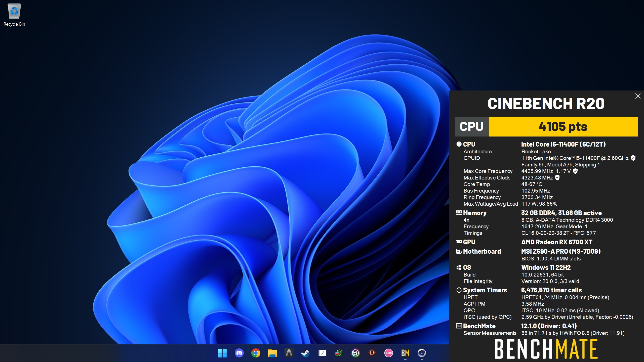Click the build 10.0.22631, 64 bit value
The height and width of the screenshot is (362, 644).
(x=543, y=275)
